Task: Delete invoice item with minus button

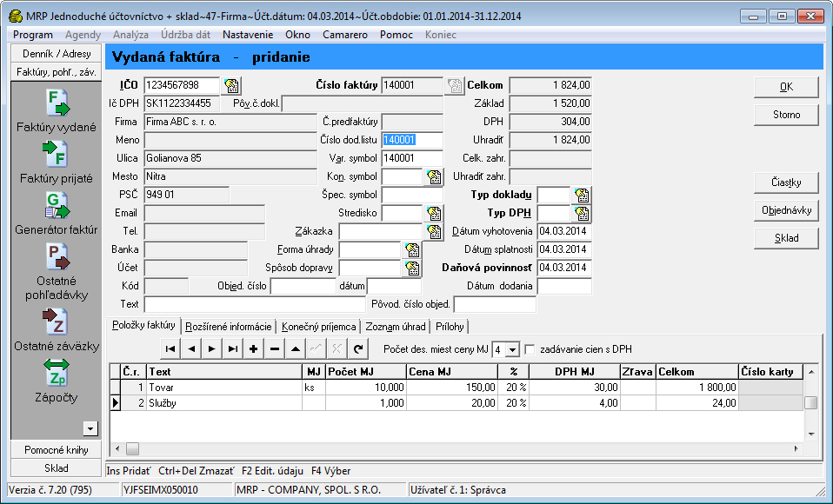Action: (x=274, y=349)
